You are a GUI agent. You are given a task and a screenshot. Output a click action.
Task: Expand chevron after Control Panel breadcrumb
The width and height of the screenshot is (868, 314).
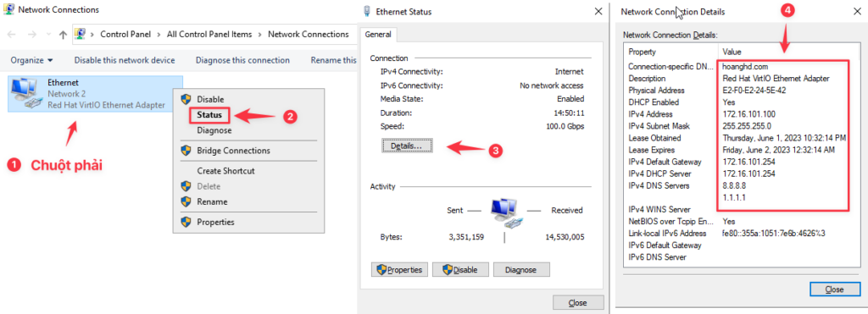click(x=159, y=34)
